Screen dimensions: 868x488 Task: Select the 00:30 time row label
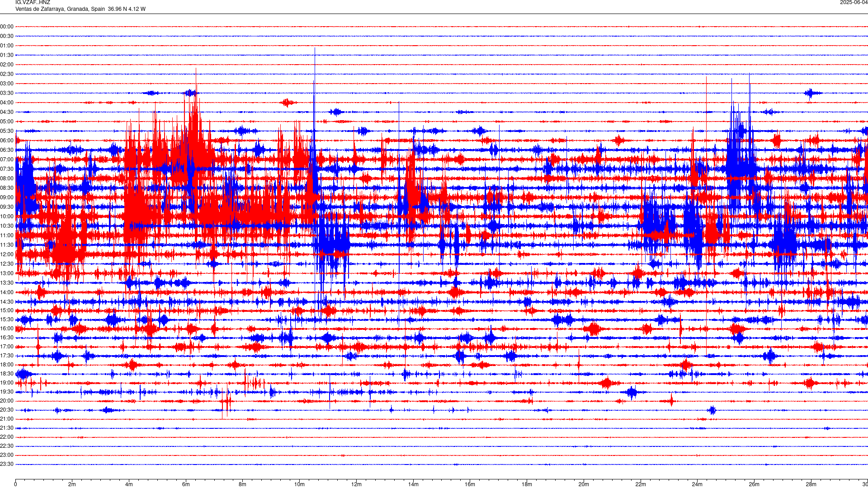click(7, 36)
